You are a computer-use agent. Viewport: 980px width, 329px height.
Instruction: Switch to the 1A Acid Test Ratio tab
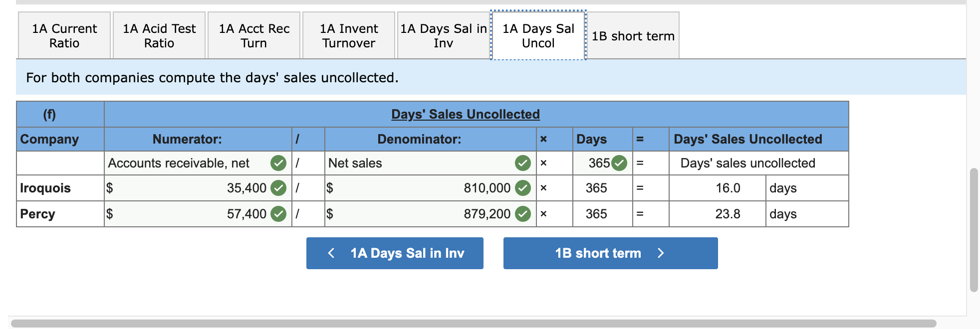coord(159,35)
